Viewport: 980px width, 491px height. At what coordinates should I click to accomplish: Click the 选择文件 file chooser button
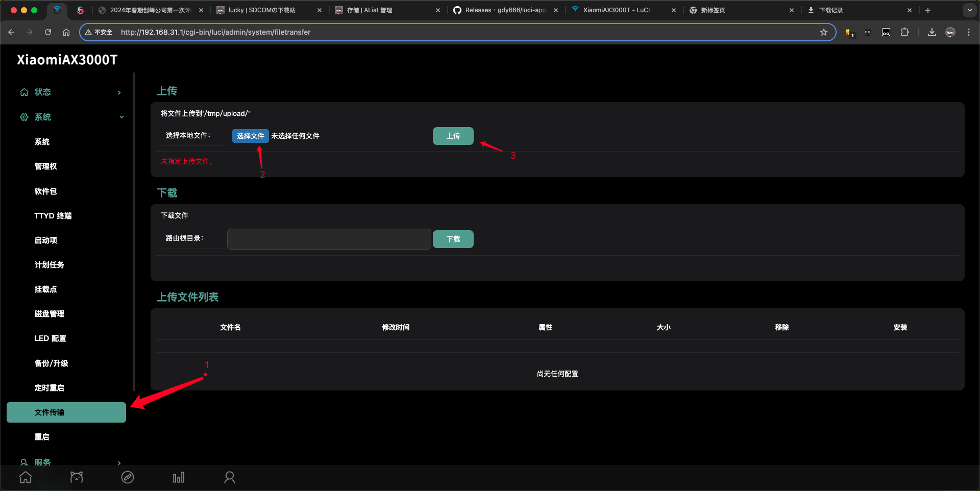click(x=250, y=136)
